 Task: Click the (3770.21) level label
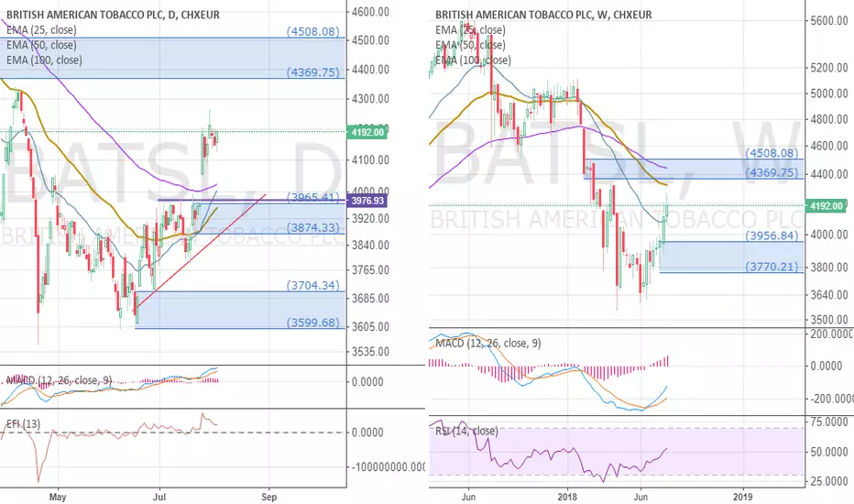pos(772,267)
